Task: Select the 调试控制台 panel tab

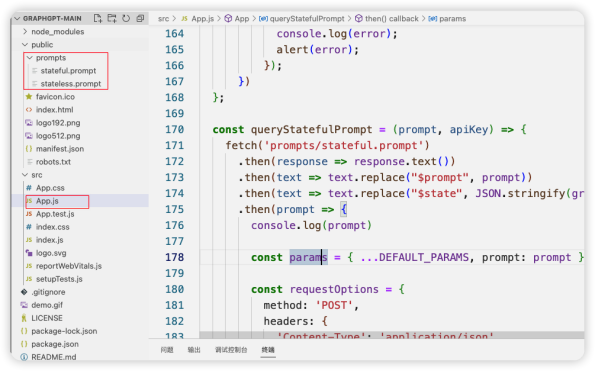Action: click(231, 350)
